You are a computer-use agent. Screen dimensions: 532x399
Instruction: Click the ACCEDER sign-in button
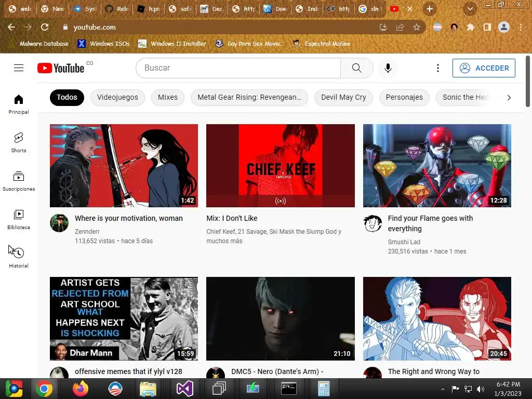484,68
